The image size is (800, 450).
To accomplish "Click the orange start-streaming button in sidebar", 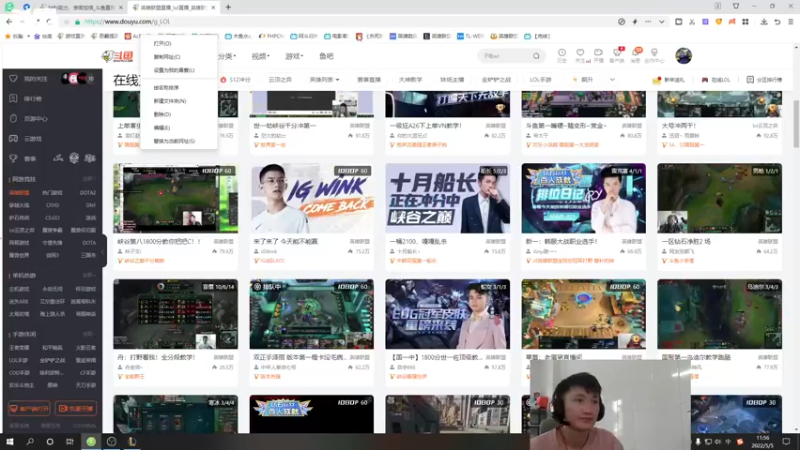I will (x=76, y=409).
